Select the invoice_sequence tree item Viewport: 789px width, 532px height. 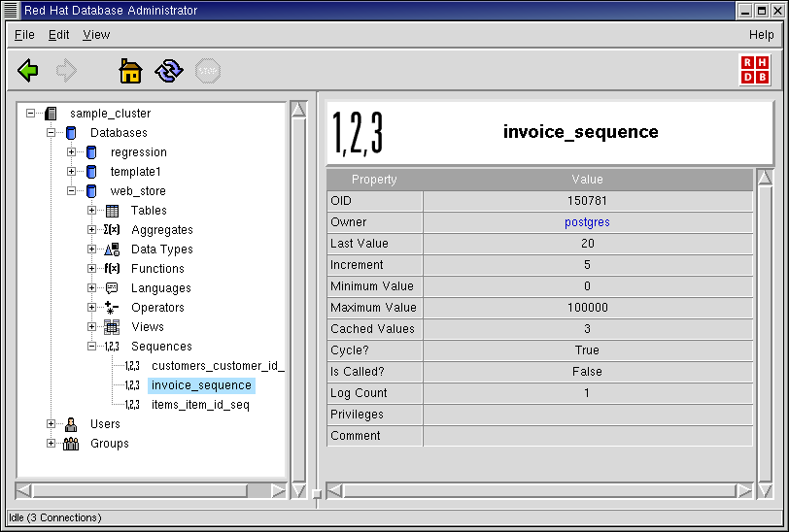[x=201, y=385]
